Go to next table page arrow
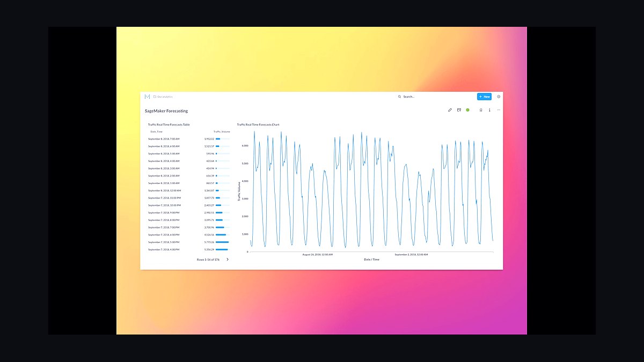Screen dimensions: 644x362 [227, 260]
